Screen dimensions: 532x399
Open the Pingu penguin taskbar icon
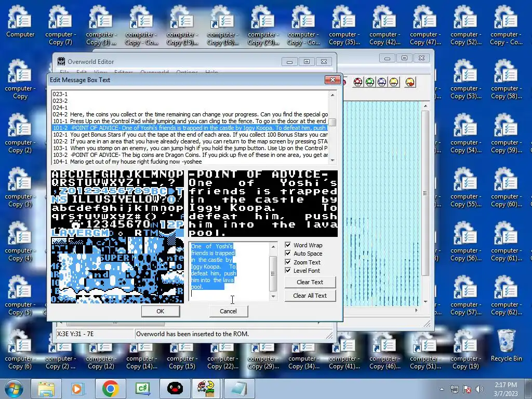coord(175,389)
